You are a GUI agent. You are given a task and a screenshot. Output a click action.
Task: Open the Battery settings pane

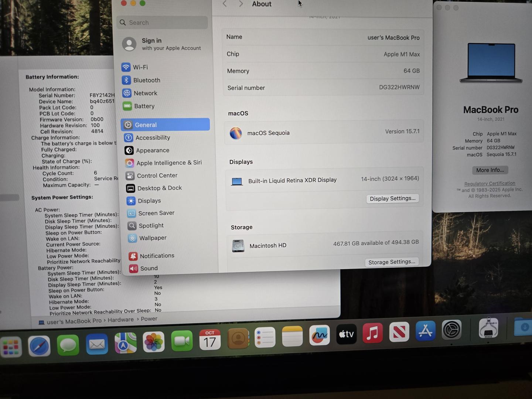coord(144,106)
